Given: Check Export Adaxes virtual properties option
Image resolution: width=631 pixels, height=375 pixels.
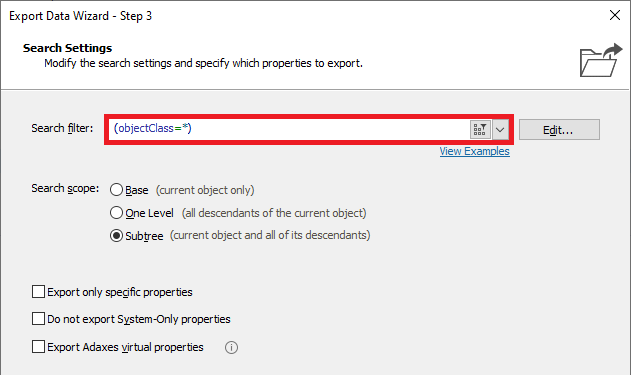Looking at the screenshot, I should 38,346.
